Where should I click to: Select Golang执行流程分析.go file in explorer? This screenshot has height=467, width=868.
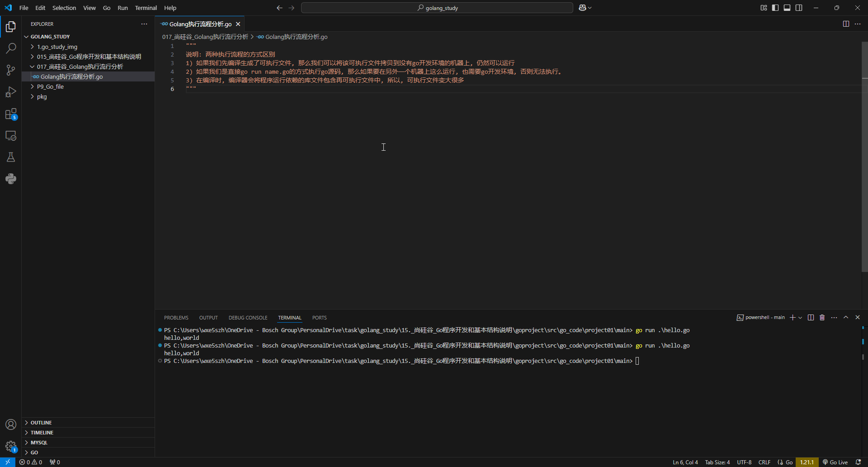88,76
